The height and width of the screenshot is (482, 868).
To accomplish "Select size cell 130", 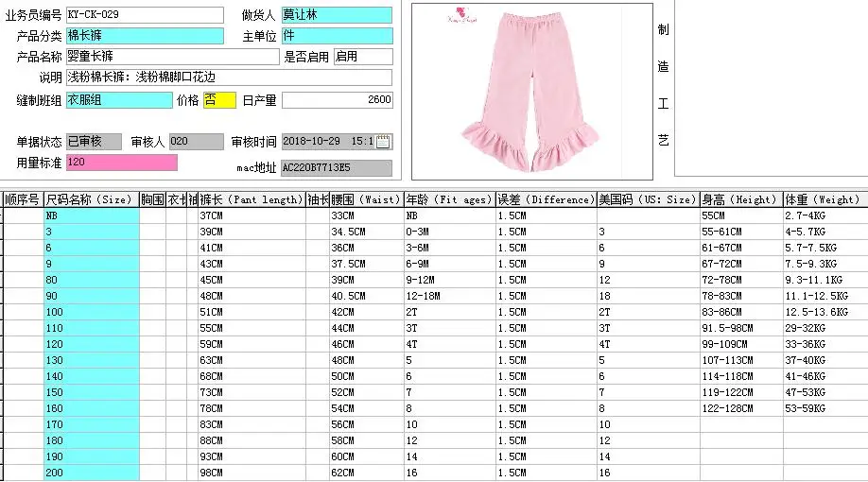I will [x=92, y=360].
